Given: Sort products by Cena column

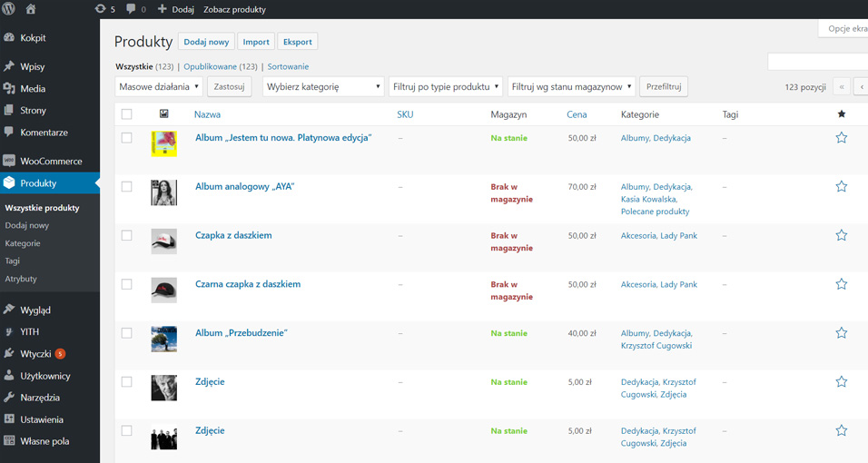Looking at the screenshot, I should (x=577, y=114).
